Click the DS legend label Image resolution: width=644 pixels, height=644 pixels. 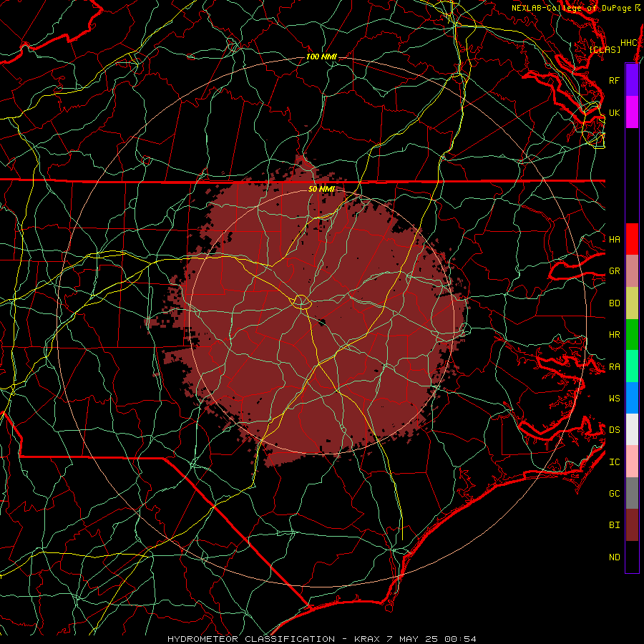pyautogui.click(x=615, y=429)
